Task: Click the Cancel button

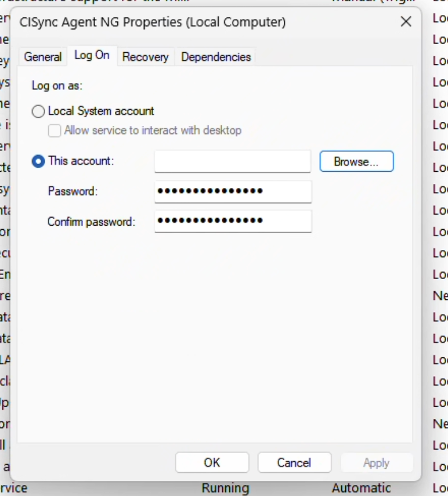Action: coord(294,462)
